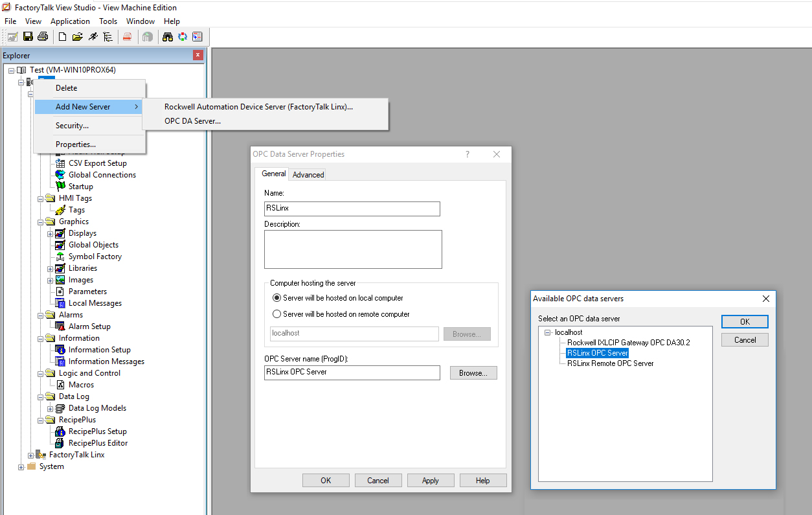The image size is (812, 515).
Task: Click the running man Test Application icon
Action: coord(93,37)
